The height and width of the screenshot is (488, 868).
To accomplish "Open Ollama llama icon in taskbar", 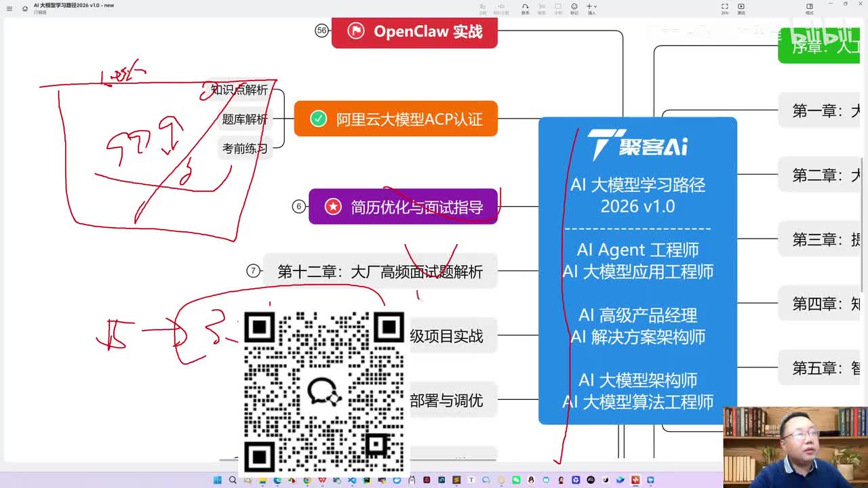I will click(x=412, y=480).
